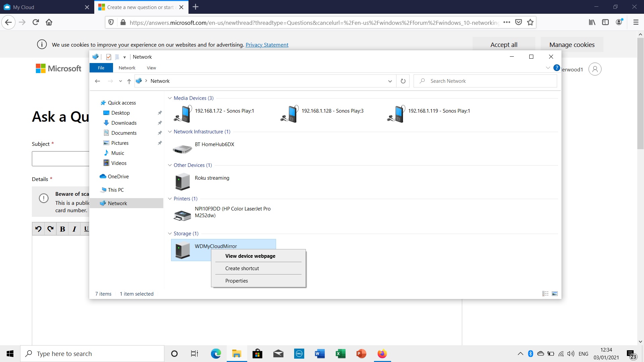Click Manage cookies button
Screen dimensions: 644x362
pyautogui.click(x=572, y=45)
